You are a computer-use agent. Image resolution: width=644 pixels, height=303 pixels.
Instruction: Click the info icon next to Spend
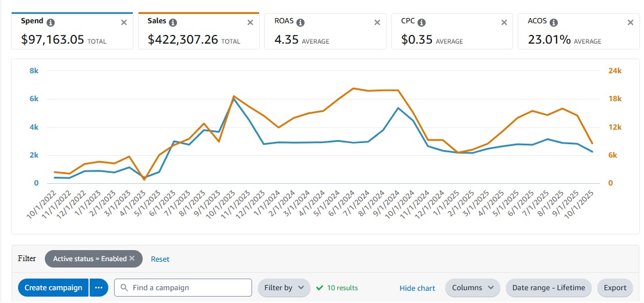[51, 22]
